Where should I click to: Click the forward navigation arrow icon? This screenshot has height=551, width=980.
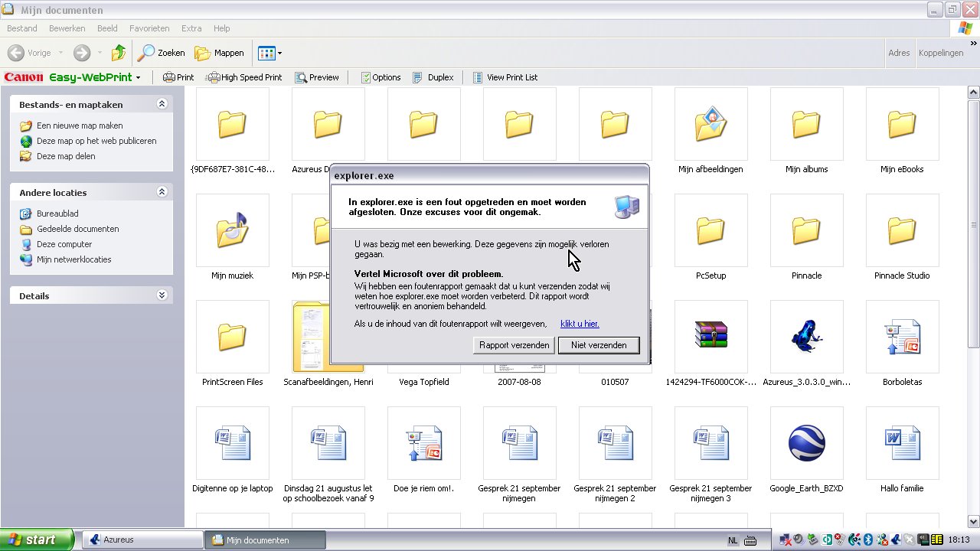[82, 53]
